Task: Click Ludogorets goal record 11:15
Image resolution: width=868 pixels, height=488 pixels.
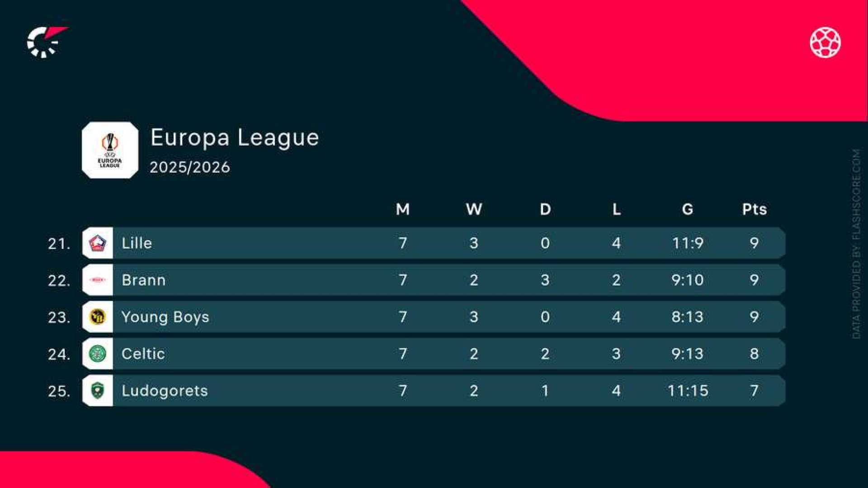Action: (x=688, y=391)
